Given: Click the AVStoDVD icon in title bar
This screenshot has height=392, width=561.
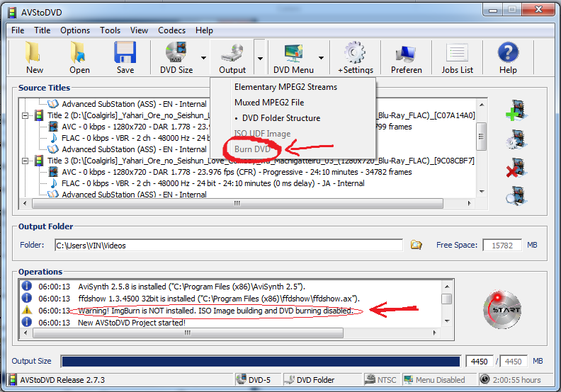Looking at the screenshot, I should (13, 13).
